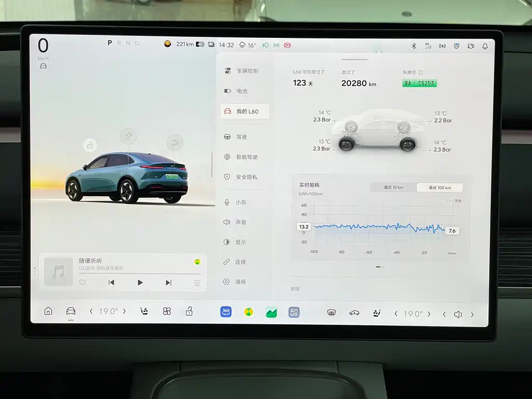Tap the trunk open icon above the car
The height and width of the screenshot is (399, 532).
175,142
